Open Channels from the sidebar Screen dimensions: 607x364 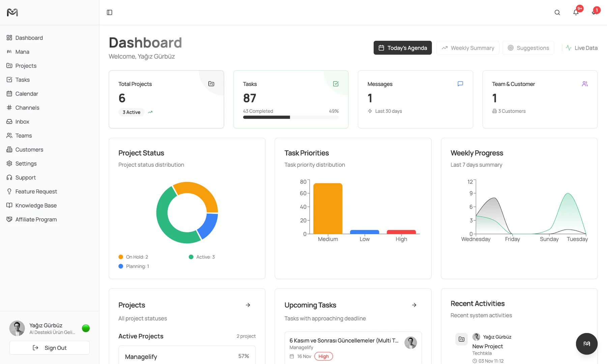tap(27, 108)
